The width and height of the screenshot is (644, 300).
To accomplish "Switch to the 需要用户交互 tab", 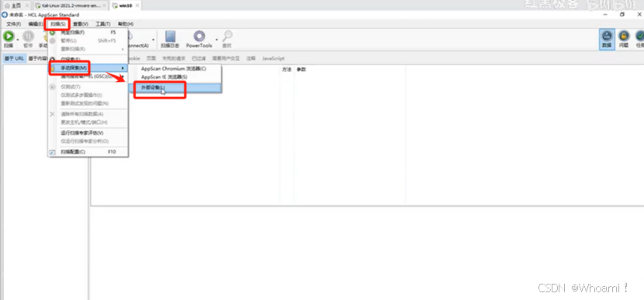I will click(226, 59).
